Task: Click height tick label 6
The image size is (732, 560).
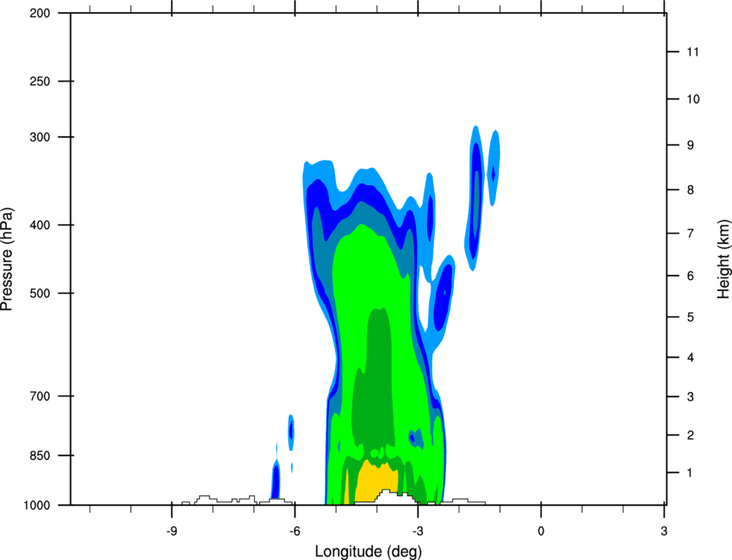Action: pyautogui.click(x=690, y=276)
